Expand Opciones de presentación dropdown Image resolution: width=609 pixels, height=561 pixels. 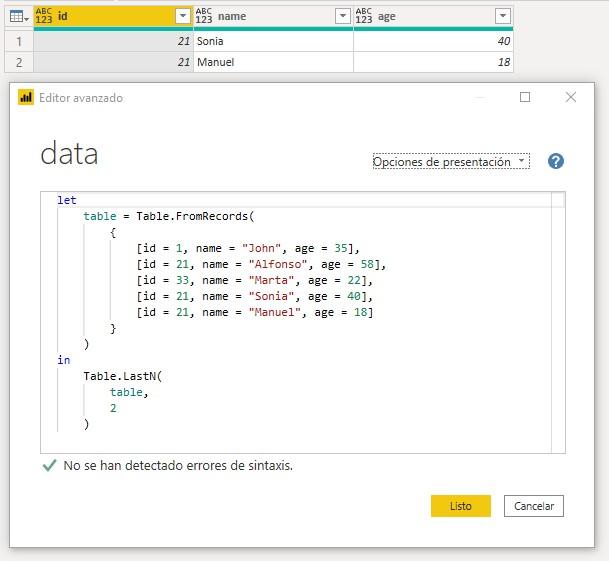pos(450,162)
